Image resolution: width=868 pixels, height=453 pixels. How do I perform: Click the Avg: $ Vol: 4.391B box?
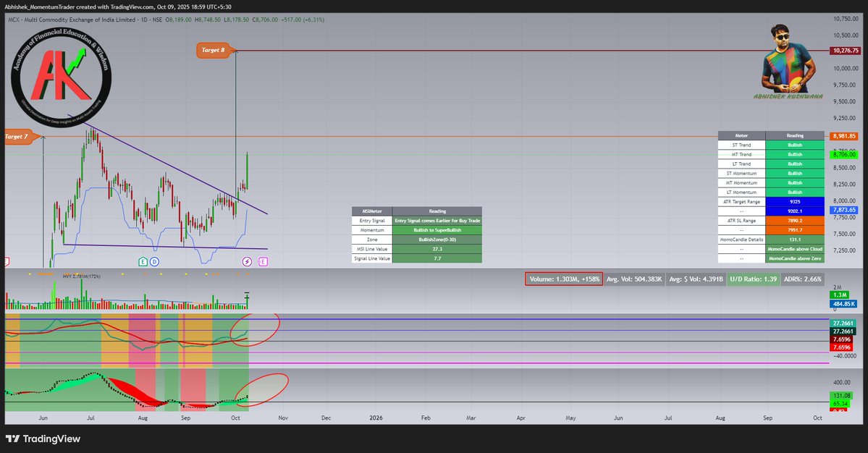696,279
